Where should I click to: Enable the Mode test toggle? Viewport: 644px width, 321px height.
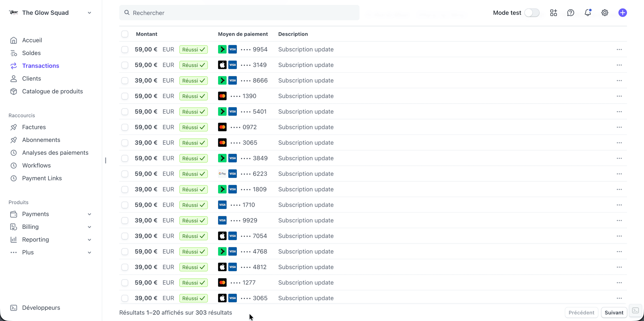click(532, 13)
